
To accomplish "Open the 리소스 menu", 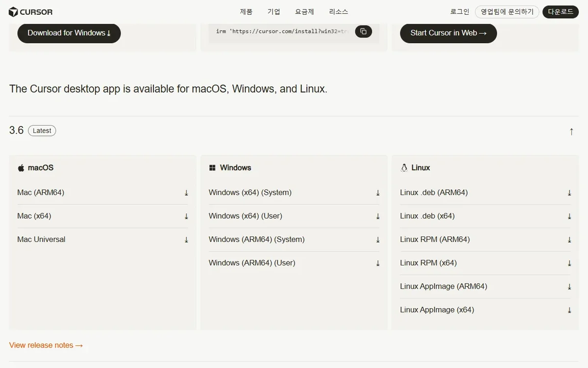I will coord(339,12).
